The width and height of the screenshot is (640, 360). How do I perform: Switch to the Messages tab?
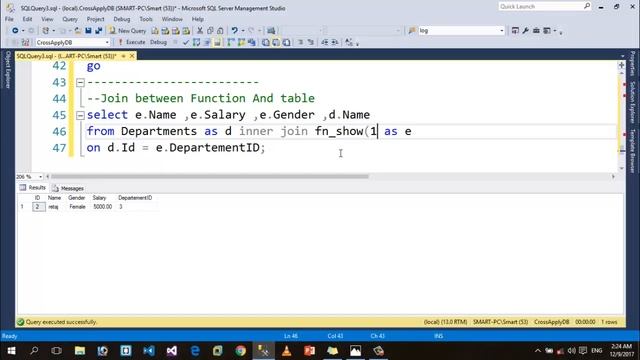click(68, 188)
